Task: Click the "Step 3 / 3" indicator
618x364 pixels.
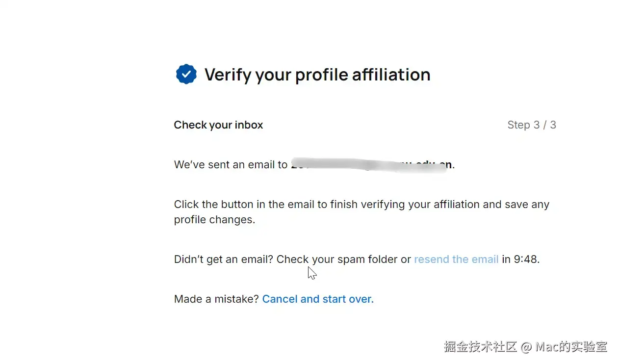Action: [532, 125]
